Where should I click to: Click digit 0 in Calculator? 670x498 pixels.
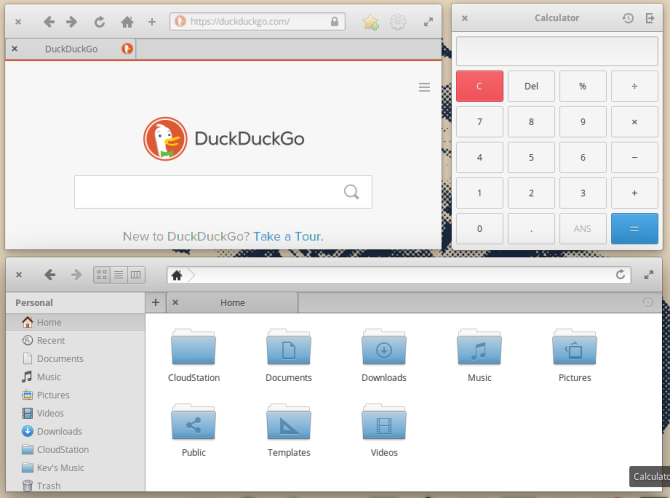pyautogui.click(x=479, y=229)
